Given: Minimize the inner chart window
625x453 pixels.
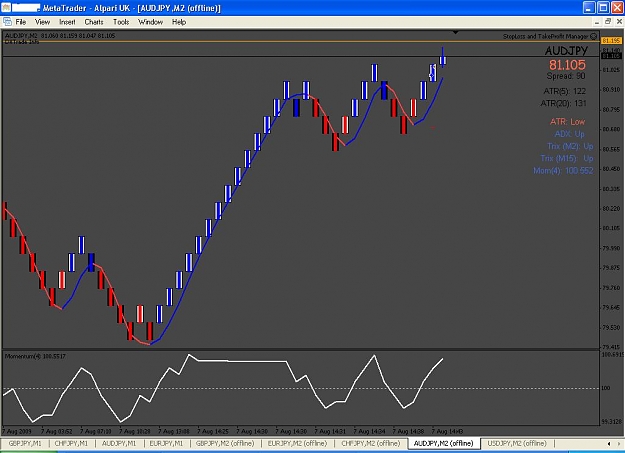Looking at the screenshot, I should pyautogui.click(x=597, y=22).
